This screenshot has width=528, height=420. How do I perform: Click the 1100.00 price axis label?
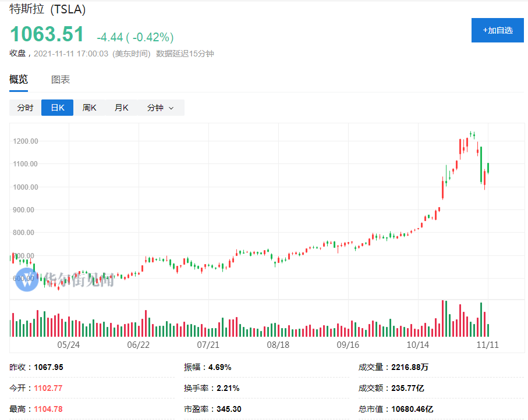(x=25, y=164)
